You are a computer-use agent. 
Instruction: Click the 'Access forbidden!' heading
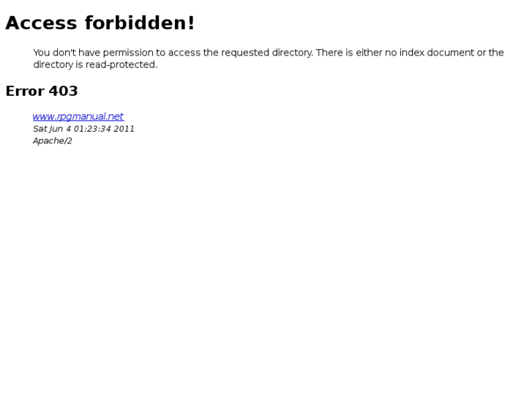coord(100,23)
